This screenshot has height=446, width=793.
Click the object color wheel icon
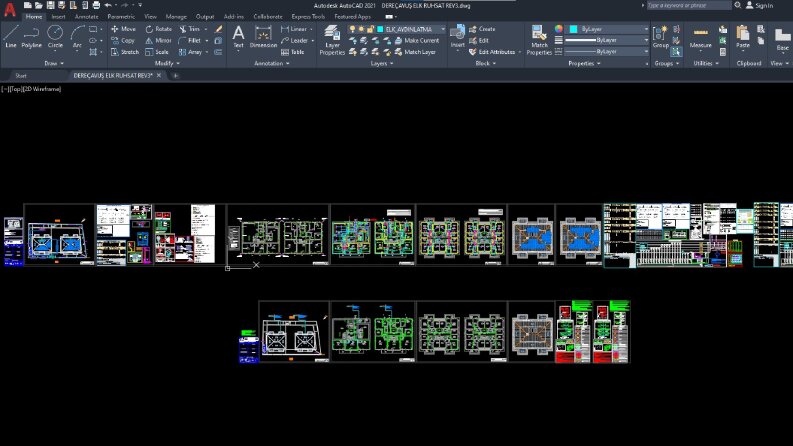click(x=558, y=29)
